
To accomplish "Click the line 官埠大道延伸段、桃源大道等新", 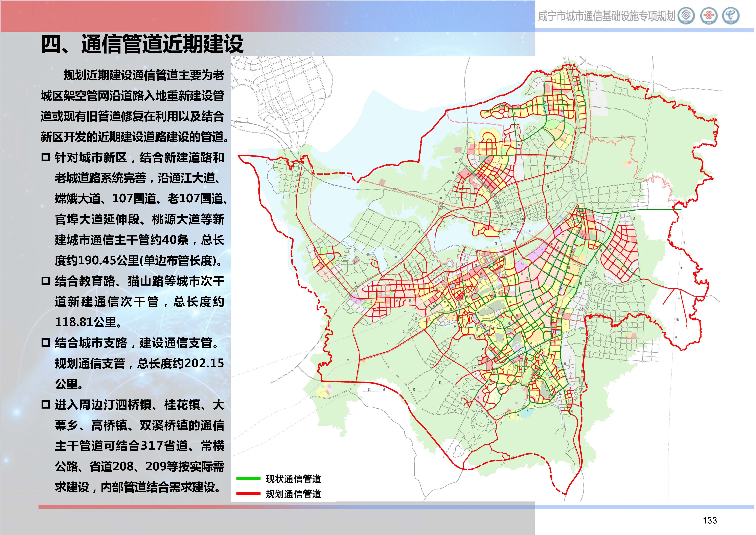I will click(x=140, y=219).
